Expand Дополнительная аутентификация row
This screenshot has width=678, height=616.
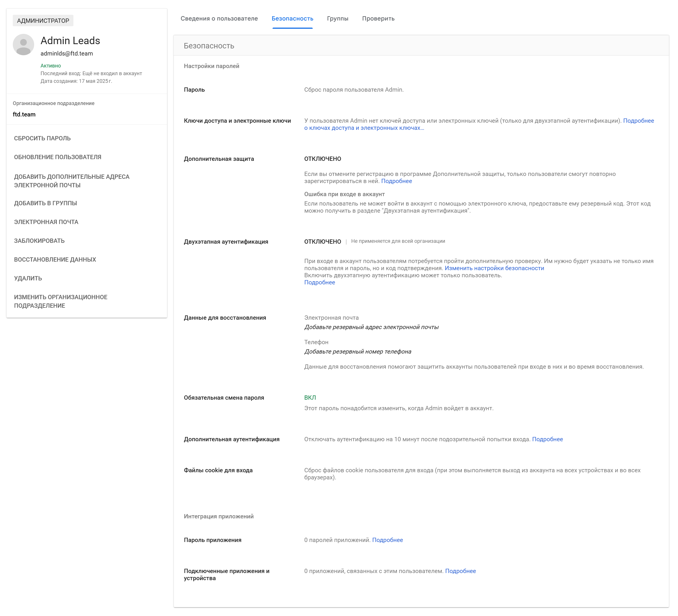[x=421, y=440]
